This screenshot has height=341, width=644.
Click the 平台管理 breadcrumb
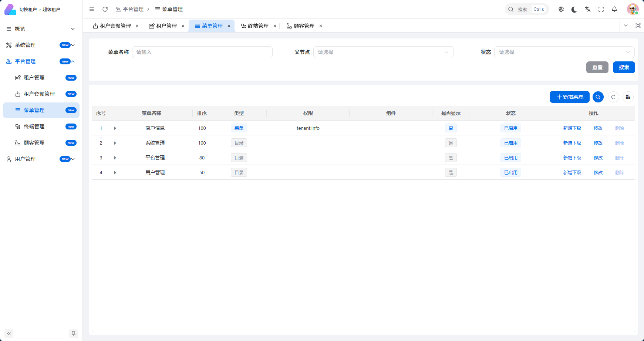129,9
